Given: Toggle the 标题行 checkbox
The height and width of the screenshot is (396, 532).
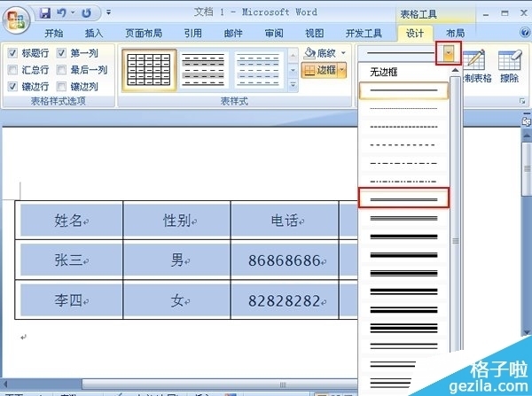Looking at the screenshot, I should [12, 53].
